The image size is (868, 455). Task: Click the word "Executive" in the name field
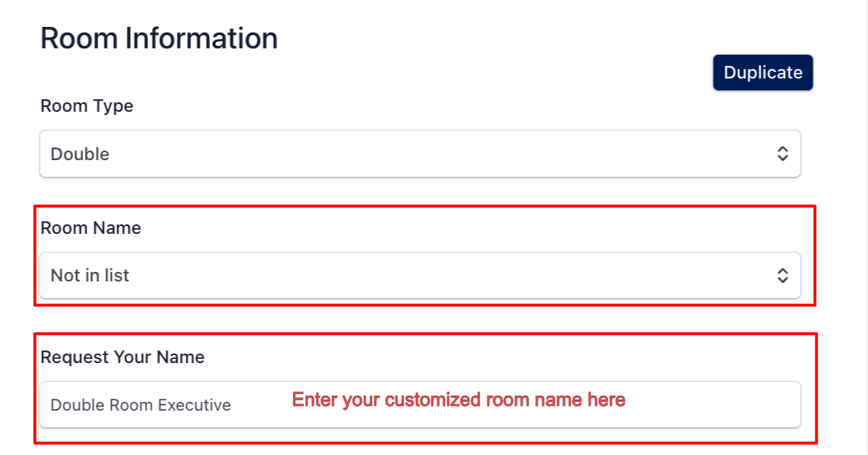[x=194, y=405]
